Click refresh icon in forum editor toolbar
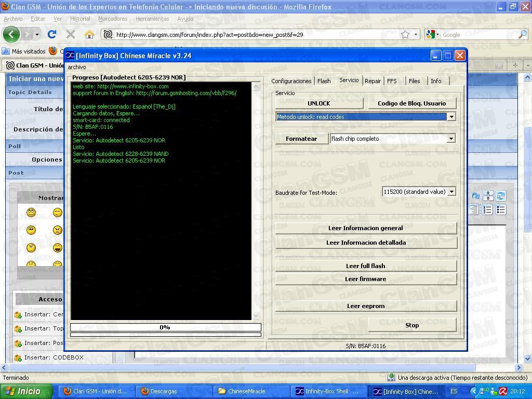The width and height of the screenshot is (532, 399). [x=501, y=196]
